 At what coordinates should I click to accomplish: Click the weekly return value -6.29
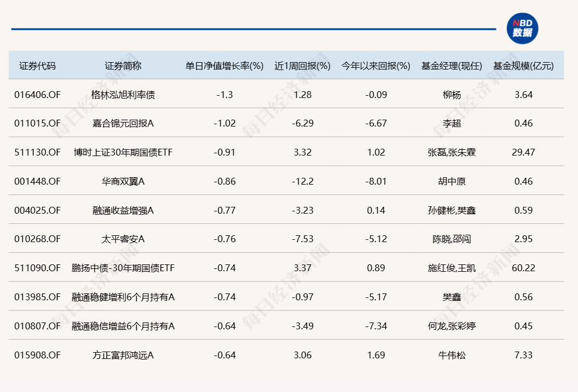coord(303,124)
